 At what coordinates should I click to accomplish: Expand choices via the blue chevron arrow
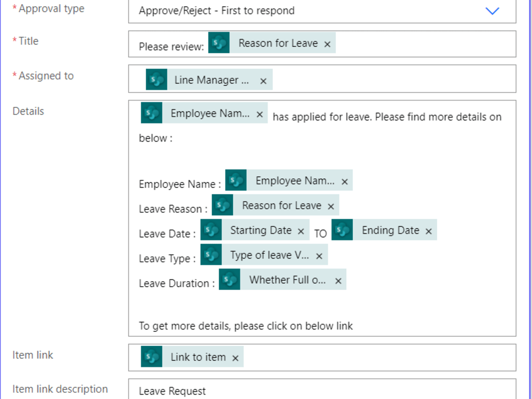tap(492, 11)
